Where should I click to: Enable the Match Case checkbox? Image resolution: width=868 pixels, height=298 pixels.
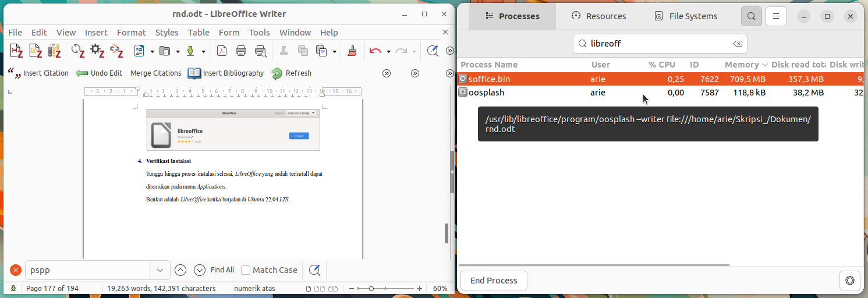pyautogui.click(x=246, y=270)
